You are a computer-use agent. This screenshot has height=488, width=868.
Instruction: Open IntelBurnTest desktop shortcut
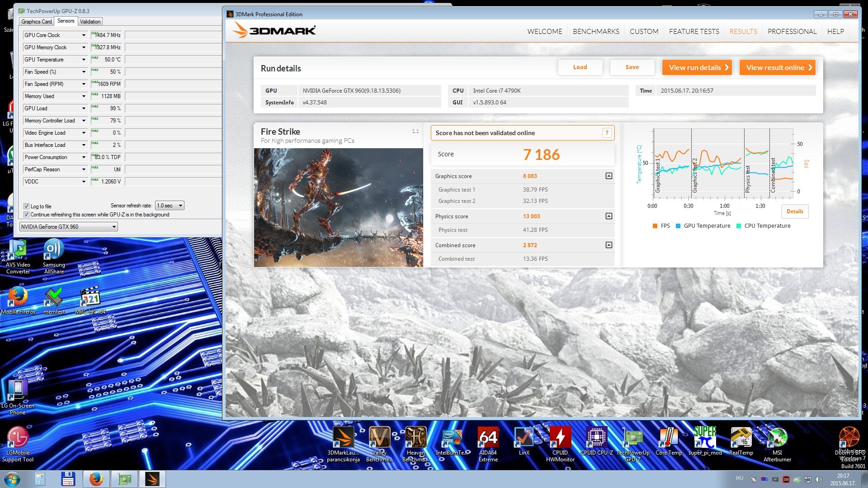[452, 441]
